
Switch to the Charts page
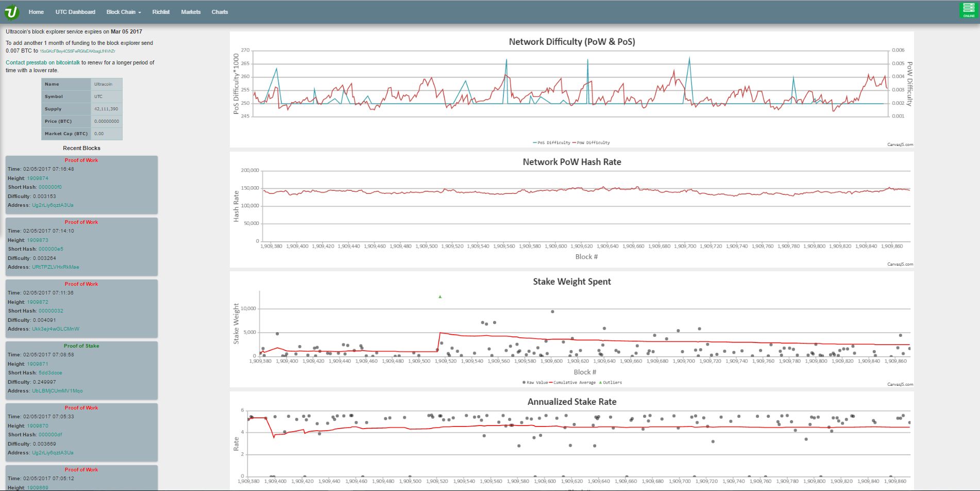tap(219, 12)
